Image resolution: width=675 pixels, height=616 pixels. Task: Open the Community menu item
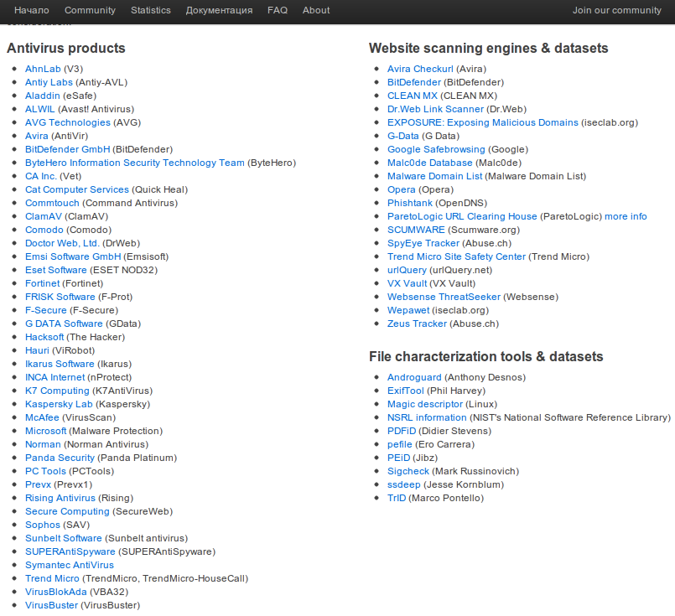(90, 10)
